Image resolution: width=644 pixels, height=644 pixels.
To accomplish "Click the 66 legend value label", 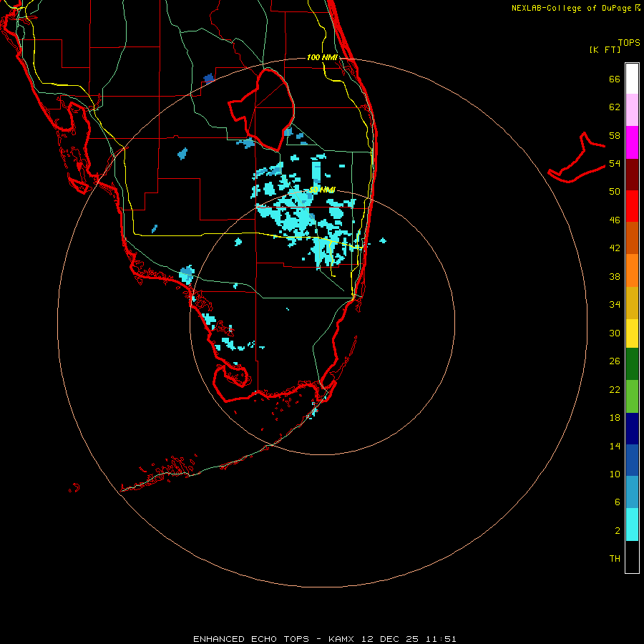I will 615,79.
